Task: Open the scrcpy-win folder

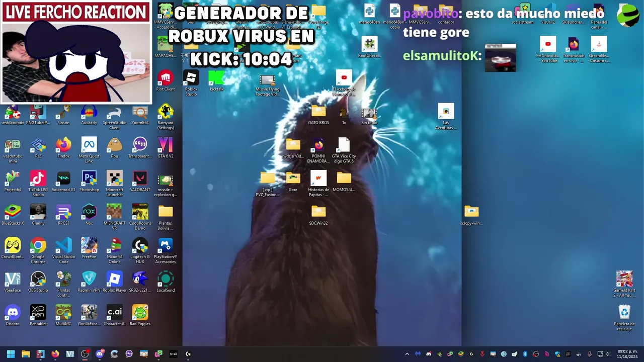Action: (x=471, y=216)
